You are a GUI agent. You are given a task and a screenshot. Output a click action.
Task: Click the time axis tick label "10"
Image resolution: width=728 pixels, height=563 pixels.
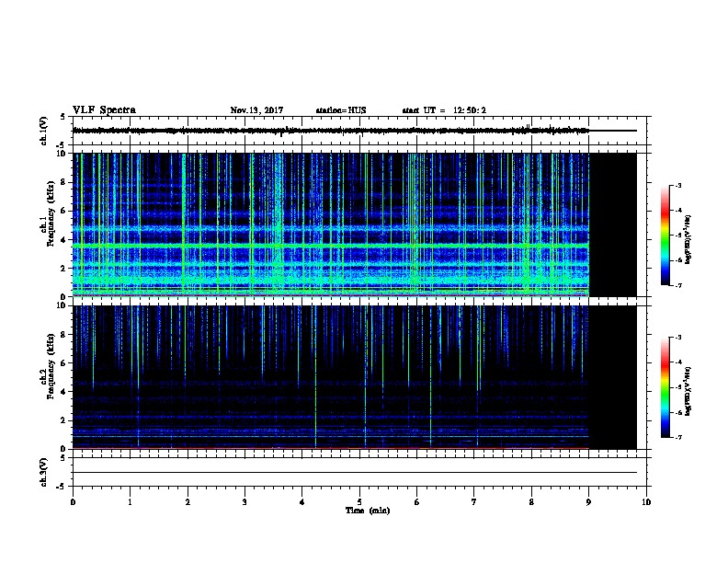(x=646, y=501)
